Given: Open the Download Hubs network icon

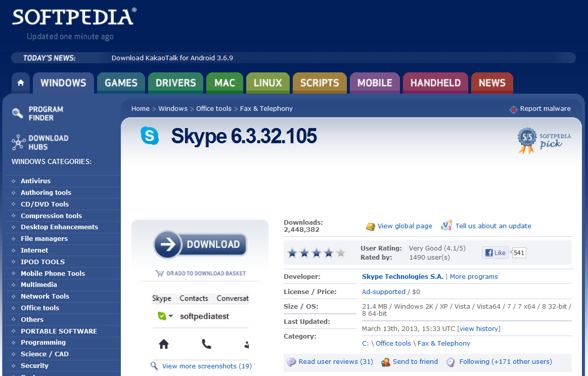Looking at the screenshot, I should point(18,142).
